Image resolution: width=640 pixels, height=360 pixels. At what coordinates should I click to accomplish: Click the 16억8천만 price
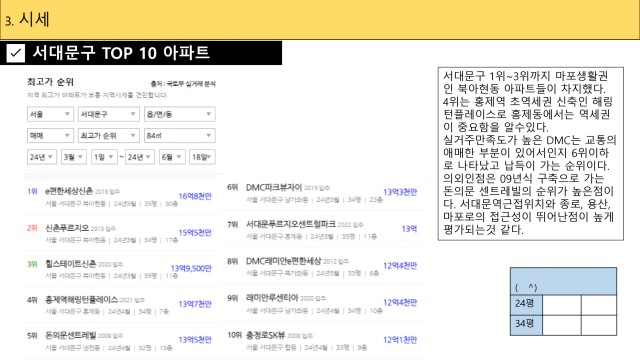[195, 196]
